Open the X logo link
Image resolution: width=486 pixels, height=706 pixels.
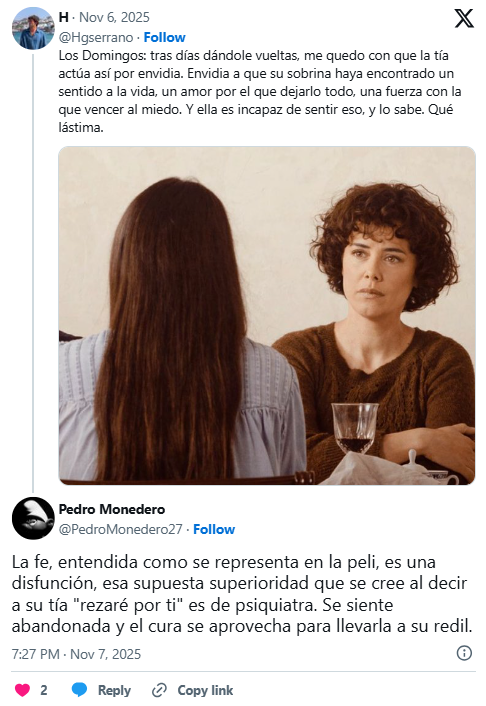463,18
